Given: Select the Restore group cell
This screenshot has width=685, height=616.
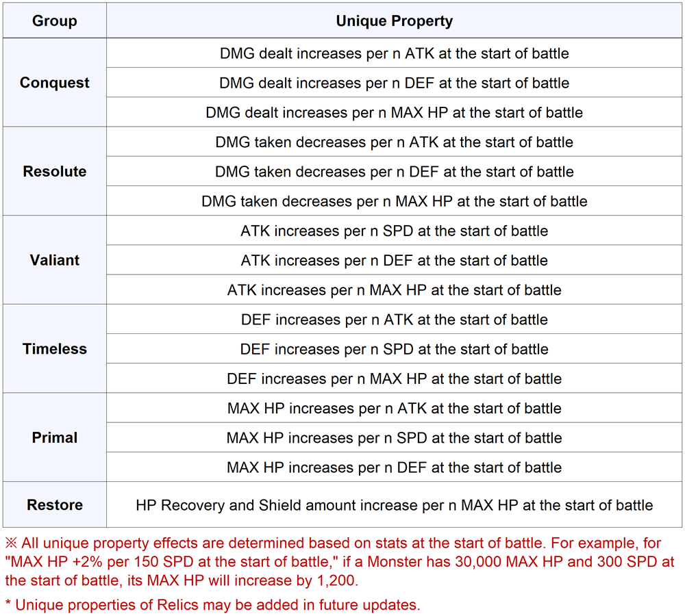Looking at the screenshot, I should [54, 505].
